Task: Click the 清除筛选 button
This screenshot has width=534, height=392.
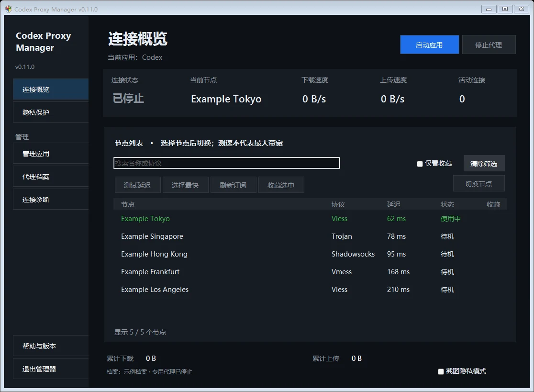Action: [x=484, y=164]
